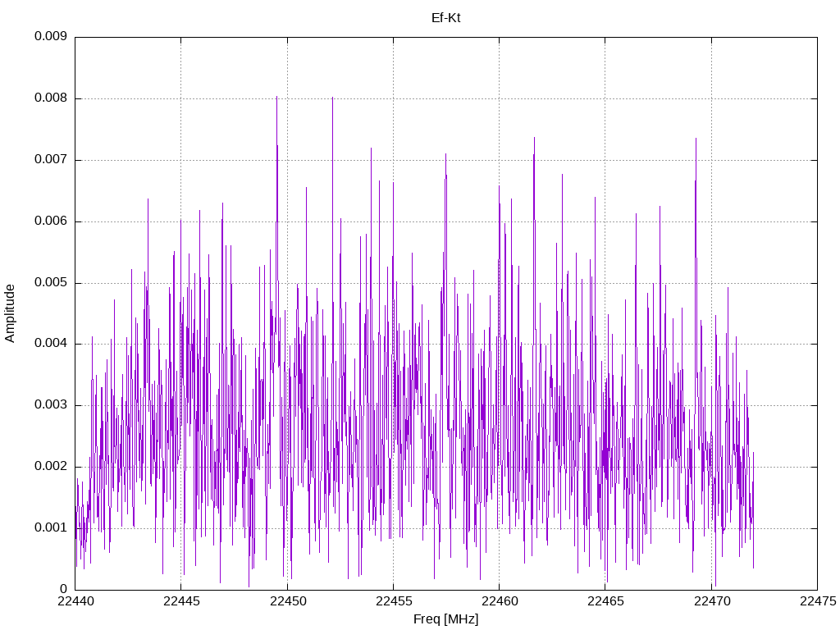Click the y-axis tick value 0.003
Viewport: 840px width, 630px height.
point(51,405)
